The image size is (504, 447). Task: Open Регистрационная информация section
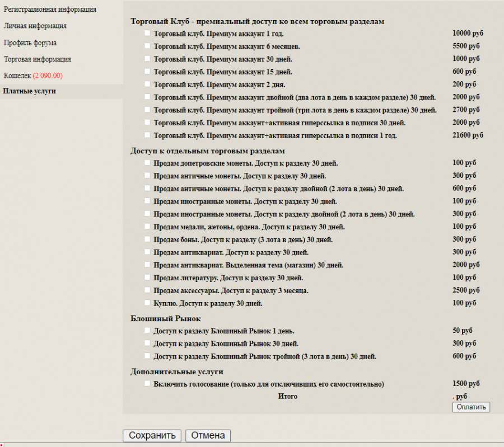[x=50, y=10]
